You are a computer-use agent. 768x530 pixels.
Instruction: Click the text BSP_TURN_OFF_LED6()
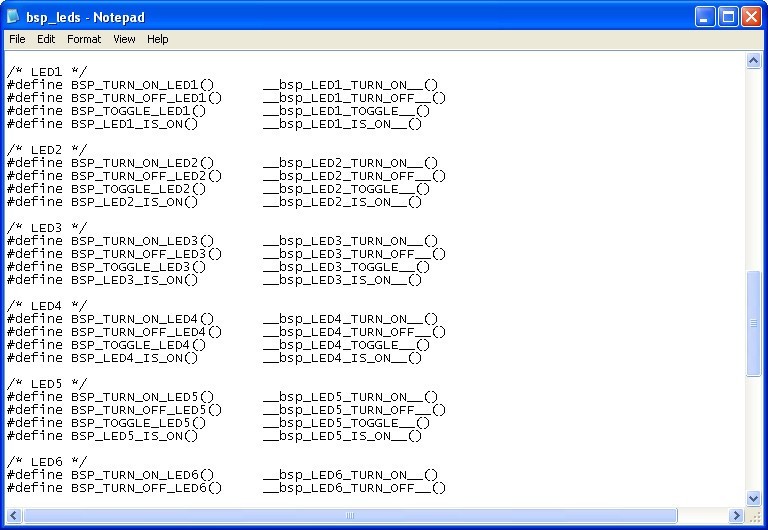(146, 487)
